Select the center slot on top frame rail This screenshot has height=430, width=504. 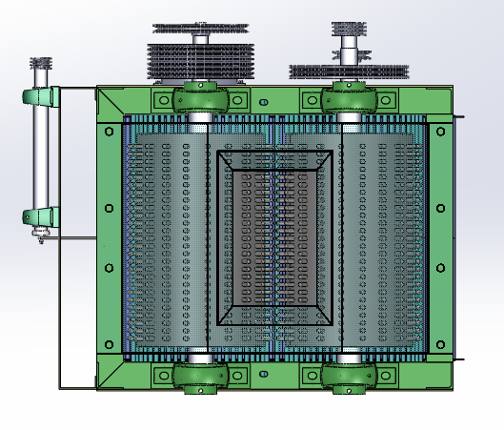click(264, 102)
